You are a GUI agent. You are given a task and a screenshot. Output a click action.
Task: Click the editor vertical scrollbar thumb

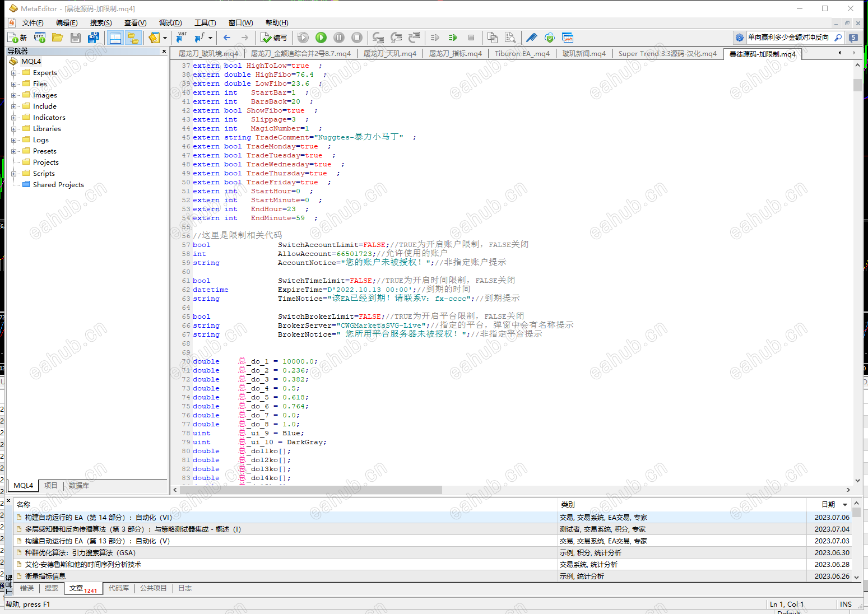[x=857, y=85]
